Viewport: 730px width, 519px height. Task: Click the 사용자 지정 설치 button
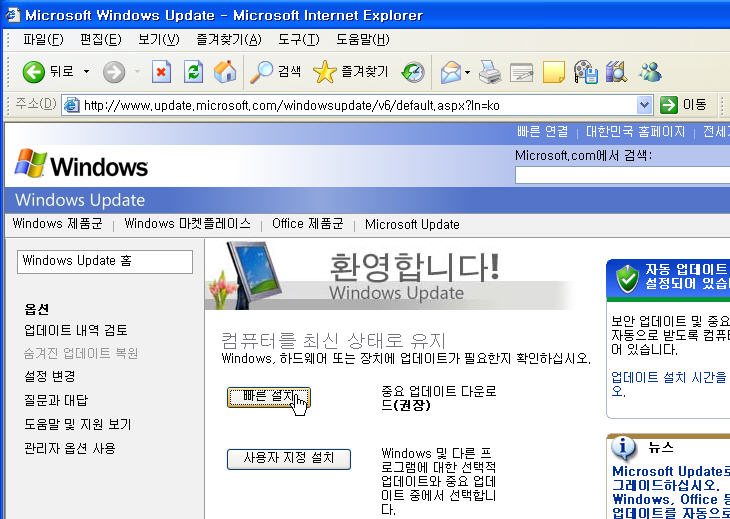click(289, 459)
